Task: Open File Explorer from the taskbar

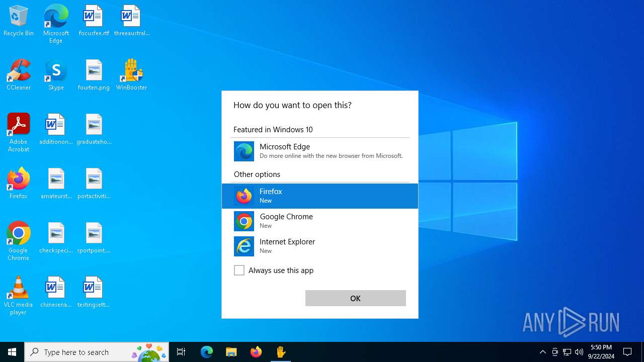Action: coord(231,352)
